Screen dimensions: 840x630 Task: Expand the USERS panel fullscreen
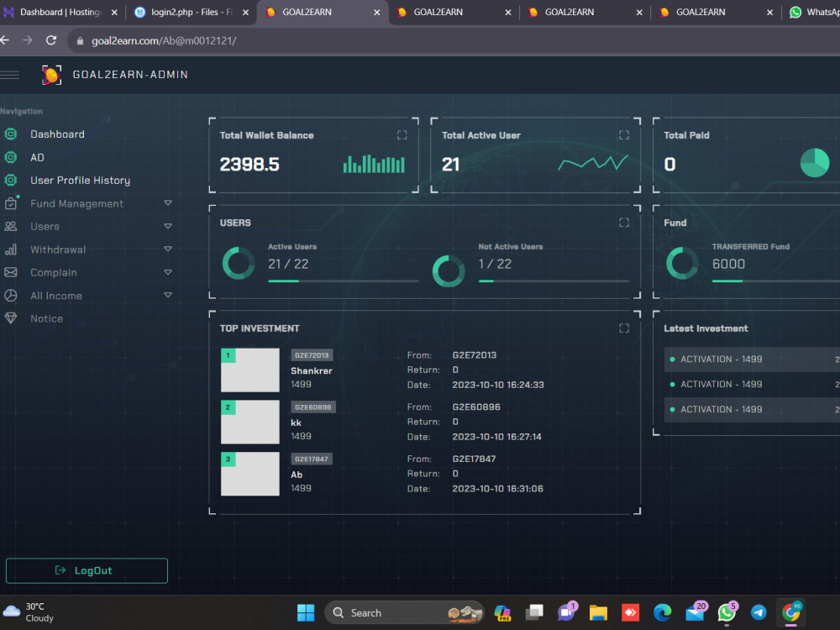point(624,223)
